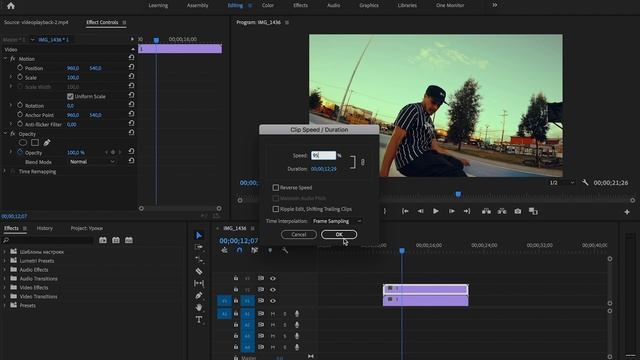Open Program monitor wrench settings
Screen dimensions: 640x360
(585, 182)
